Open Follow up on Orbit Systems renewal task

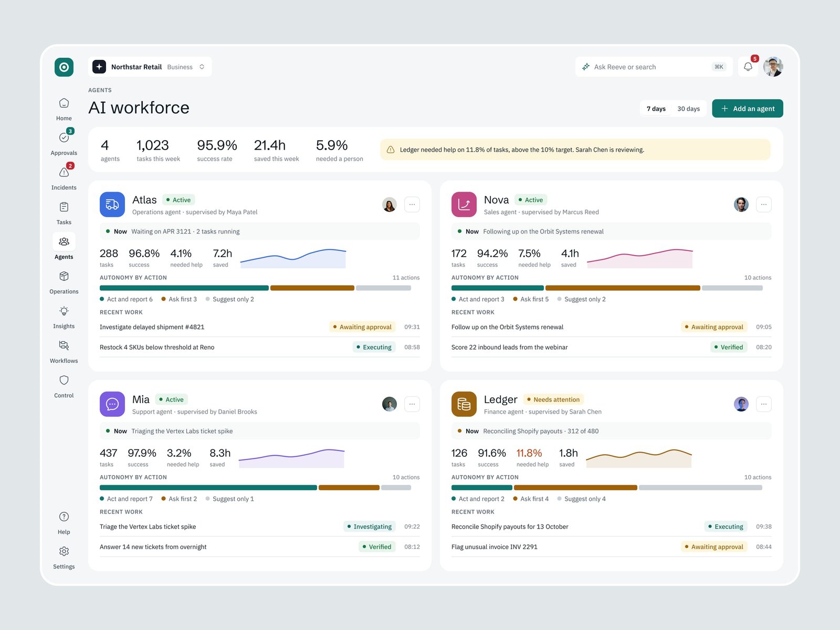612,327
